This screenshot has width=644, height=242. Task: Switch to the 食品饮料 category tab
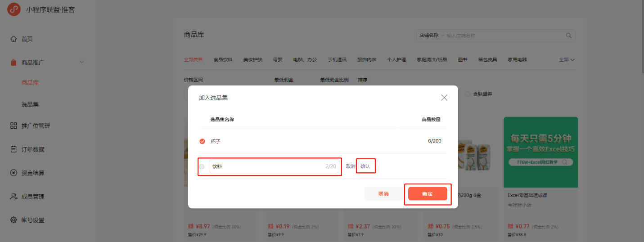(x=223, y=59)
